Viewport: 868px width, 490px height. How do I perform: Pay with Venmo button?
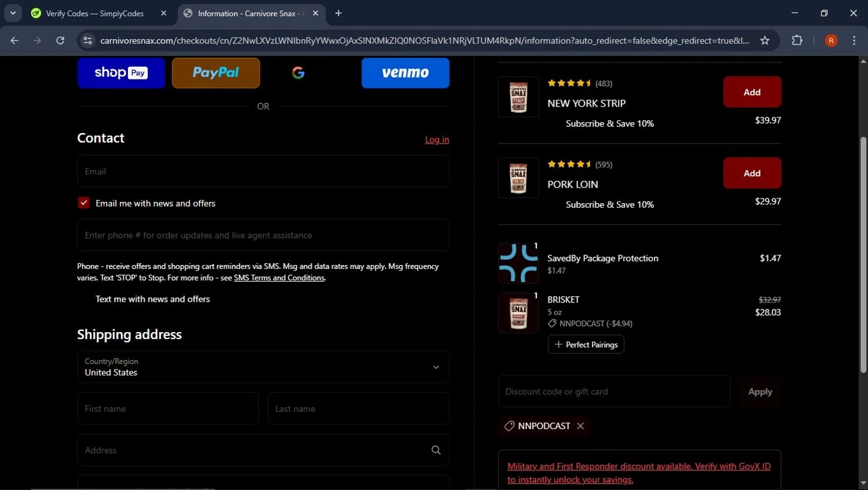(405, 73)
